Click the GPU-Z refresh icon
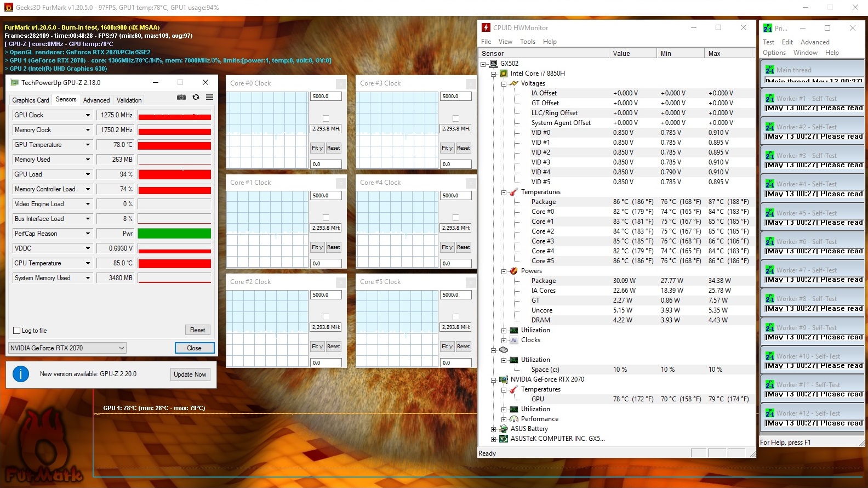 (x=196, y=97)
